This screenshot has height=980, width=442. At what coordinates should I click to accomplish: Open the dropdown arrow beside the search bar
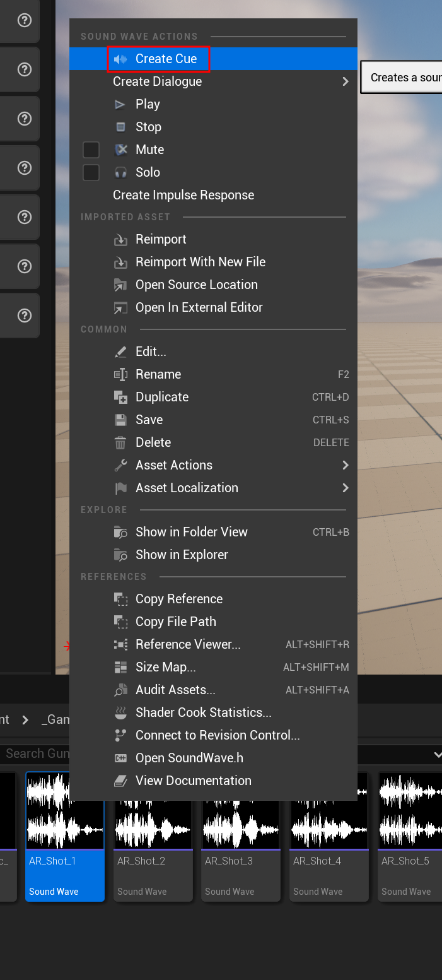point(438,754)
